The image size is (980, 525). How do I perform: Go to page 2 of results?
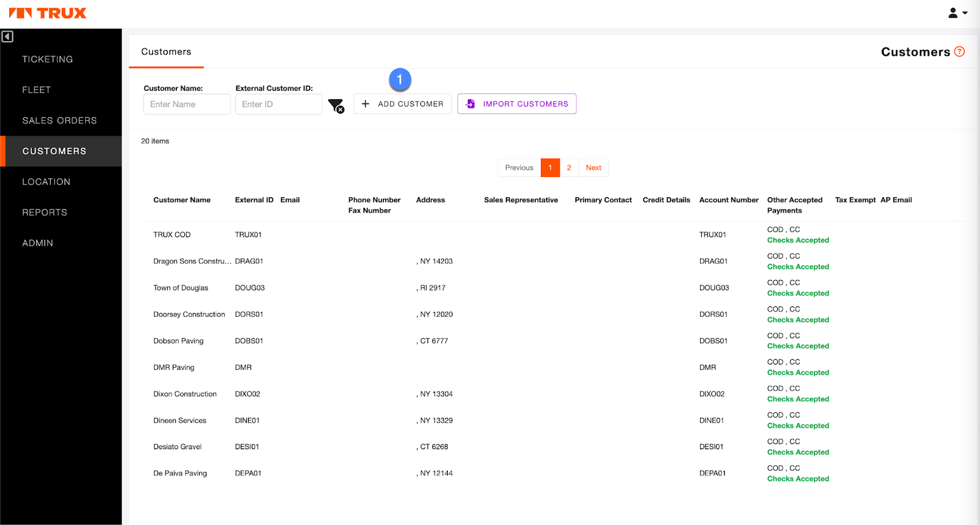click(x=569, y=168)
